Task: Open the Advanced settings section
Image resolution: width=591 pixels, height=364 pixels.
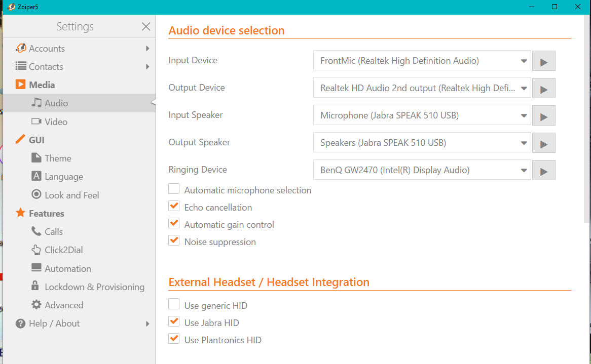Action: 63,305
